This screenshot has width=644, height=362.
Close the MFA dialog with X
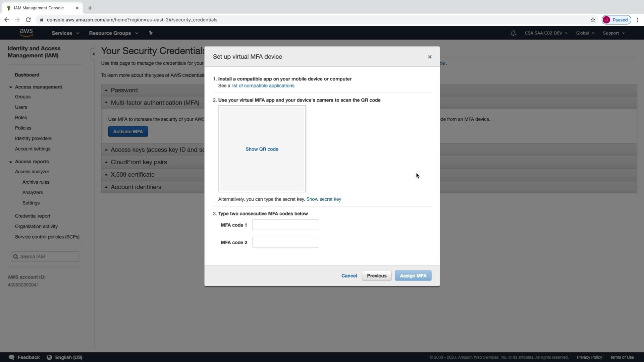click(430, 57)
